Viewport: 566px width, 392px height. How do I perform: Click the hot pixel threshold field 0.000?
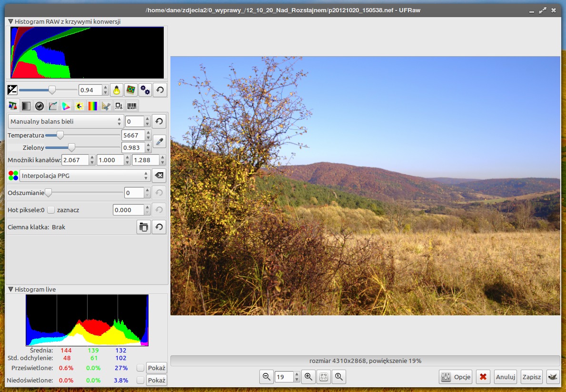click(128, 210)
